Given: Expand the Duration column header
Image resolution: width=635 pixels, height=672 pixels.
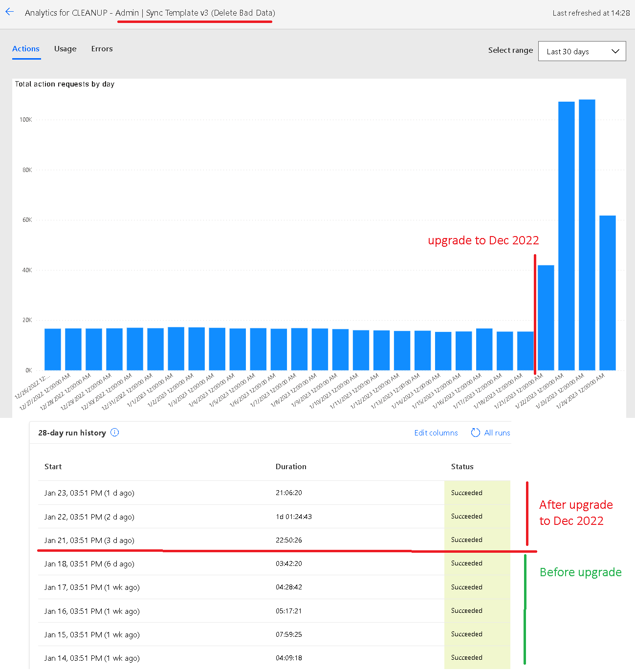Looking at the screenshot, I should [x=291, y=466].
